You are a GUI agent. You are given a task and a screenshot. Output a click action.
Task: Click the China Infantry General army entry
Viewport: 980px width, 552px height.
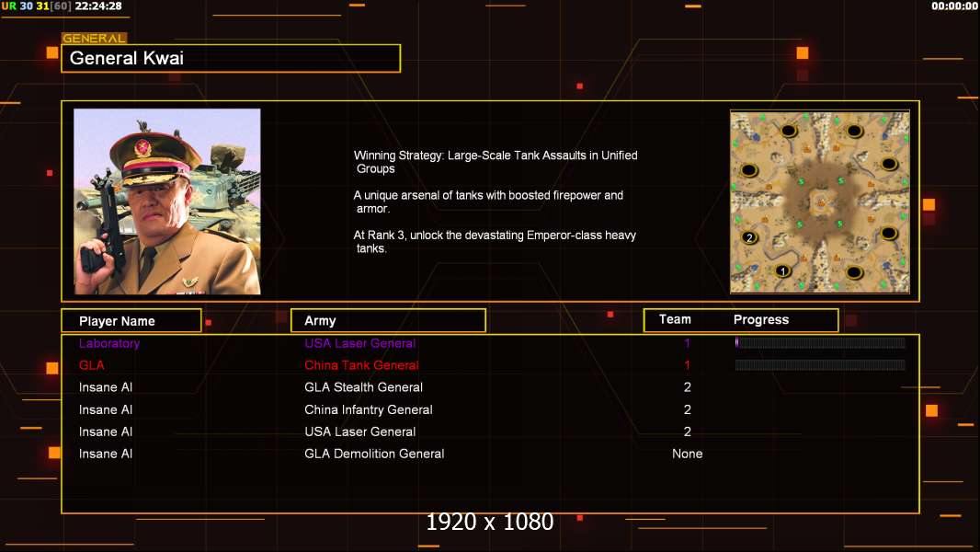369,409
